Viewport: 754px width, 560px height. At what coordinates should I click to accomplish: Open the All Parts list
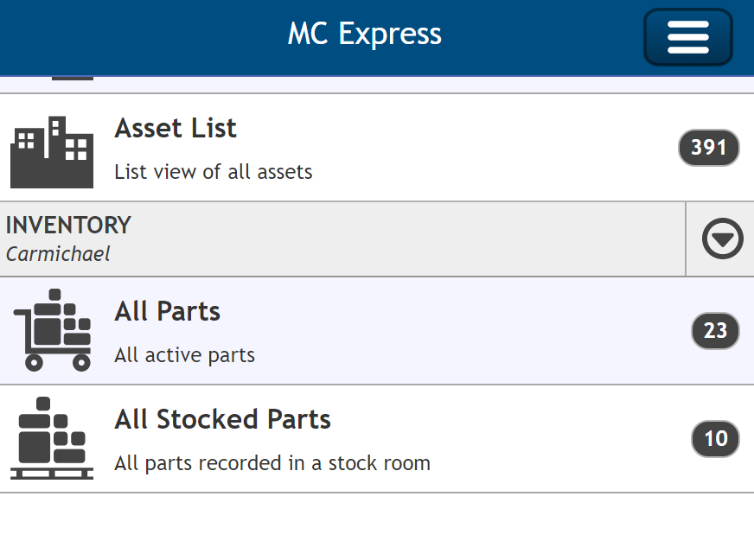[377, 331]
